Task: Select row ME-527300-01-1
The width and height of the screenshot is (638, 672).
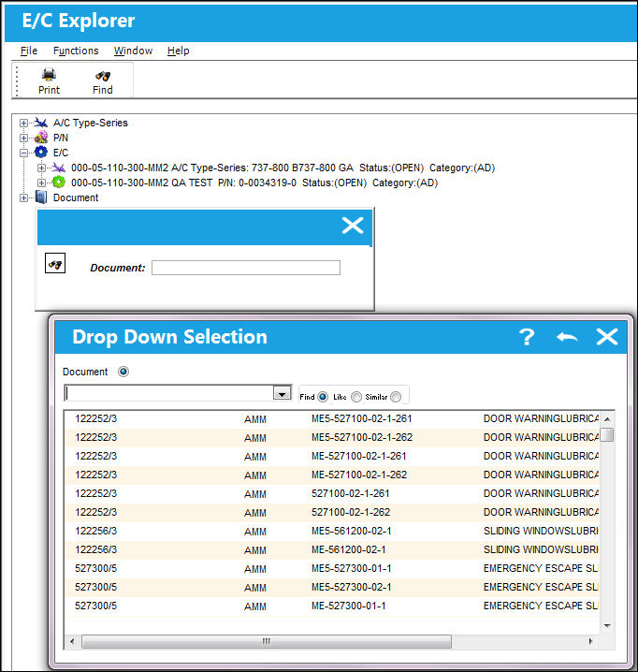Action: [332, 606]
